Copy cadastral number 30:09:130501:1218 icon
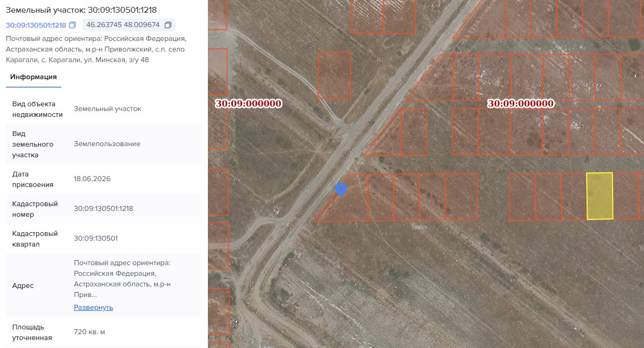The height and width of the screenshot is (348, 644). pos(73,26)
